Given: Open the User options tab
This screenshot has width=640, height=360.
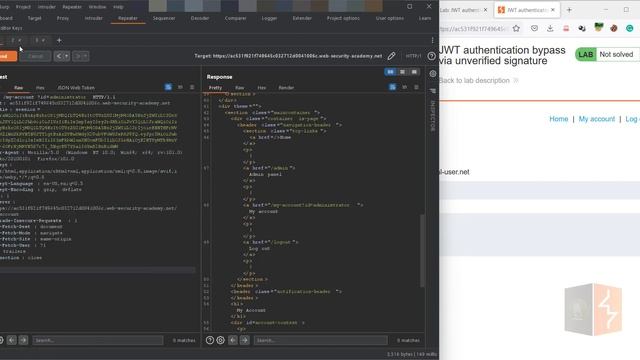Looking at the screenshot, I should (x=390, y=18).
